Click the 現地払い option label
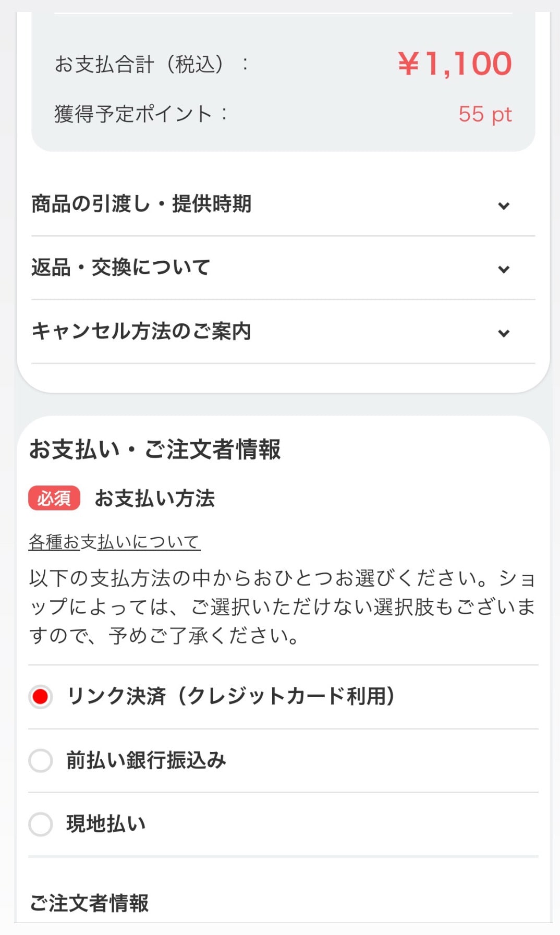 pyautogui.click(x=106, y=824)
